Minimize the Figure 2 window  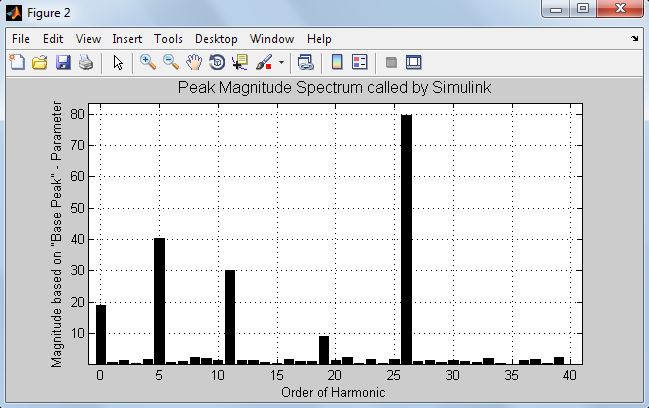click(556, 9)
